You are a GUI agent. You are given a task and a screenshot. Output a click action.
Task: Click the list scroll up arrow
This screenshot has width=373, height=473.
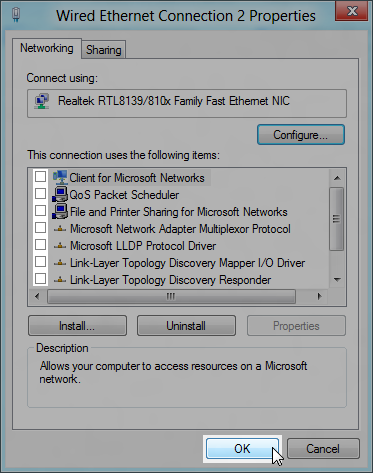tap(337, 178)
